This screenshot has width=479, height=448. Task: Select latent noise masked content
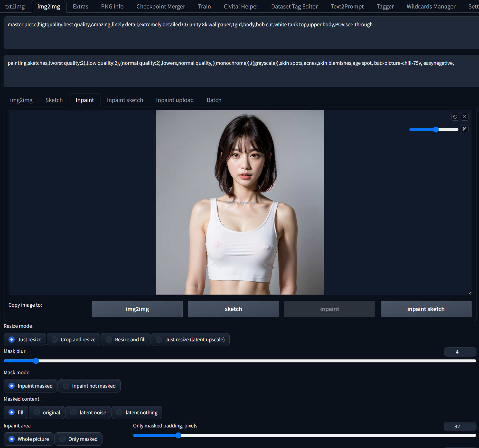pyautogui.click(x=88, y=413)
